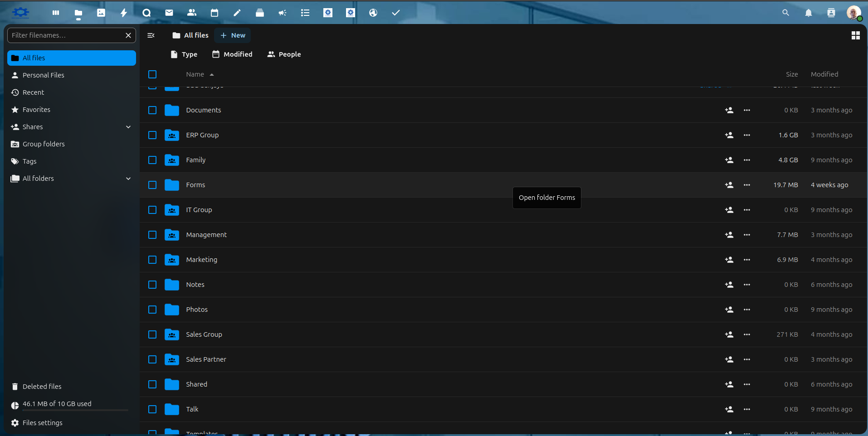
Task: Select the Documents folder checkbox
Action: point(152,110)
